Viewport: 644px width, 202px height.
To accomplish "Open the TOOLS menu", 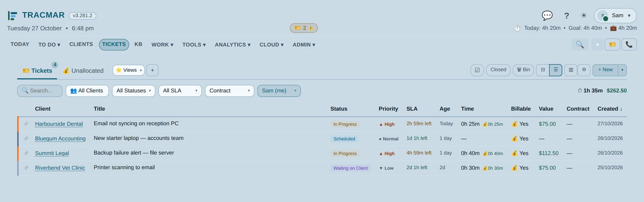I will (194, 45).
